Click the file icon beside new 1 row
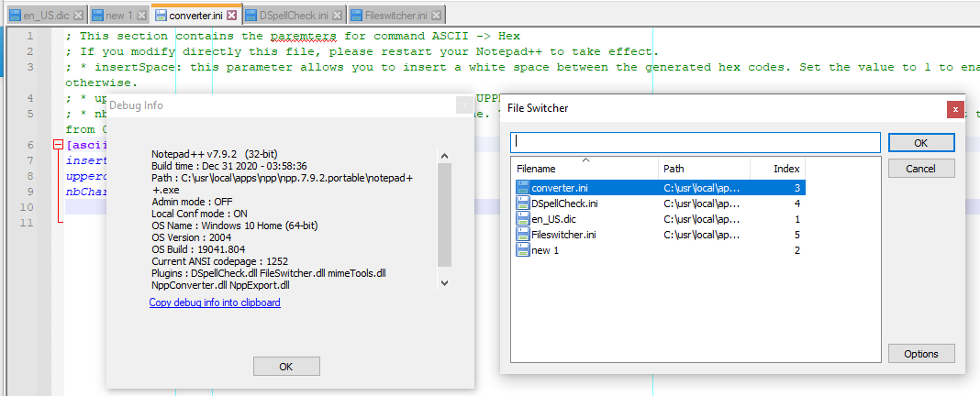This screenshot has height=396, width=980. click(522, 250)
